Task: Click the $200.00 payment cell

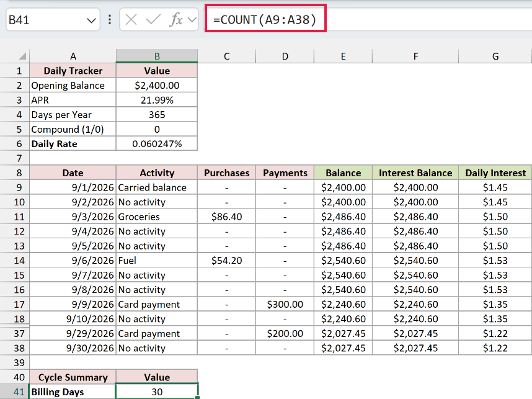Action: click(285, 333)
